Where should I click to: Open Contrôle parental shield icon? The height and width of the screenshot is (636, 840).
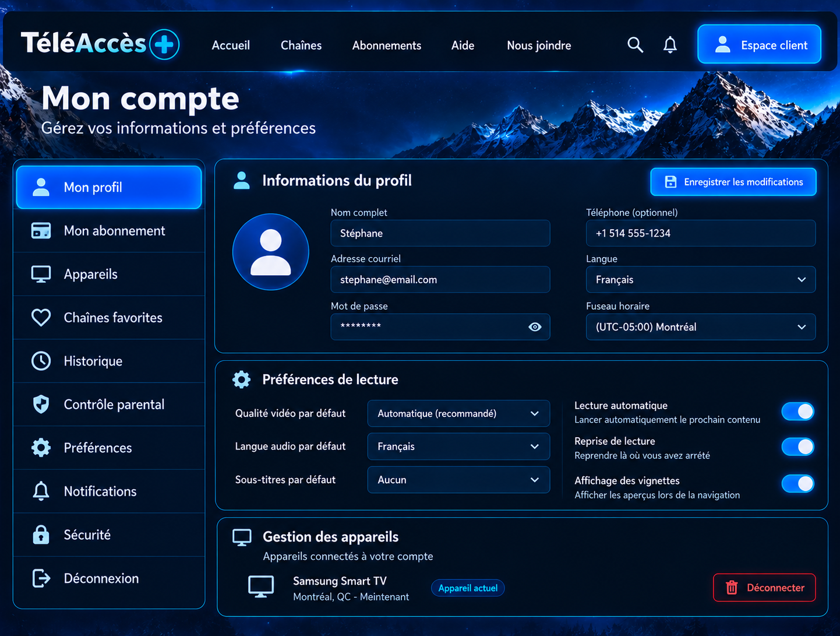(x=41, y=404)
